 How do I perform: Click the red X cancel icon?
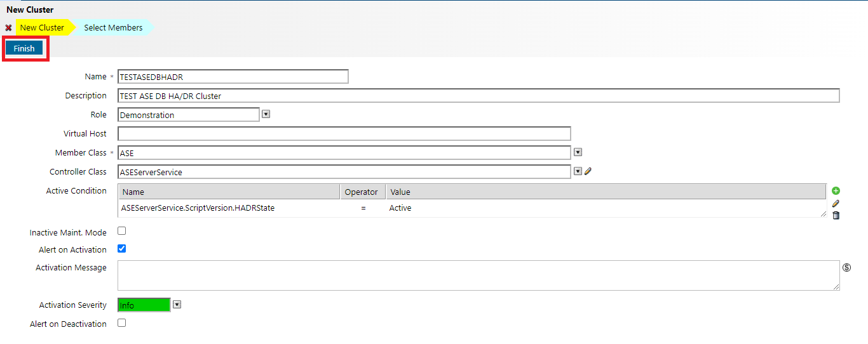tap(8, 28)
